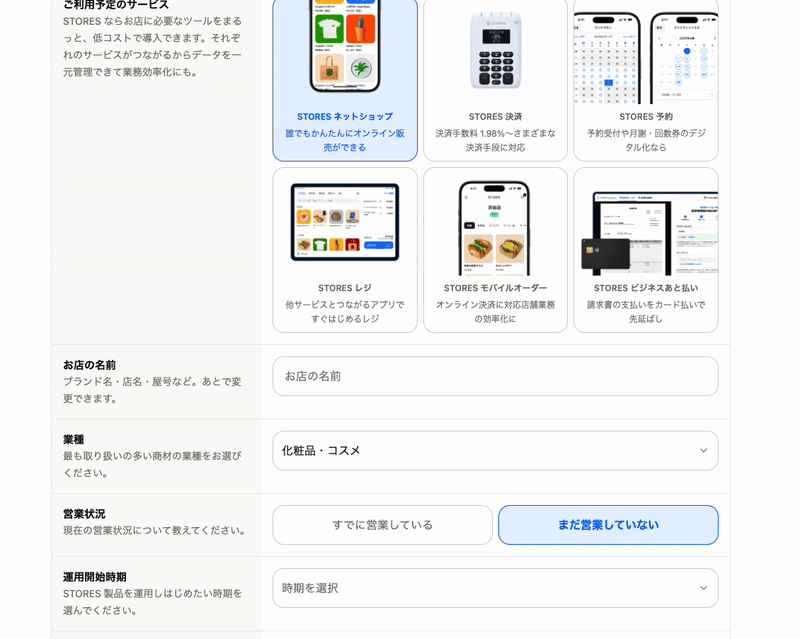Choose まだ営業していない business status
800x639 pixels.
tap(608, 525)
